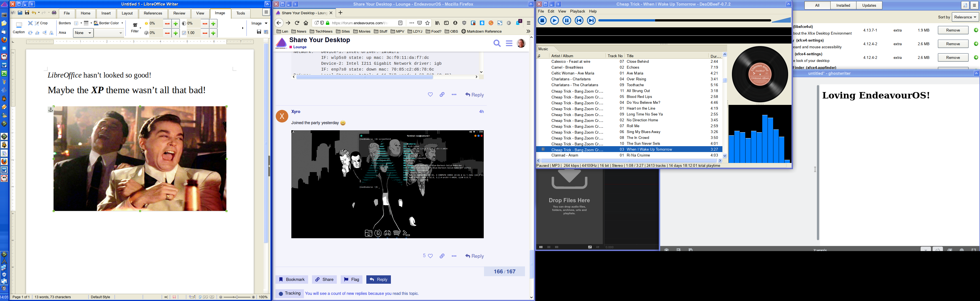Bookmark this page with the star icon

[x=428, y=23]
